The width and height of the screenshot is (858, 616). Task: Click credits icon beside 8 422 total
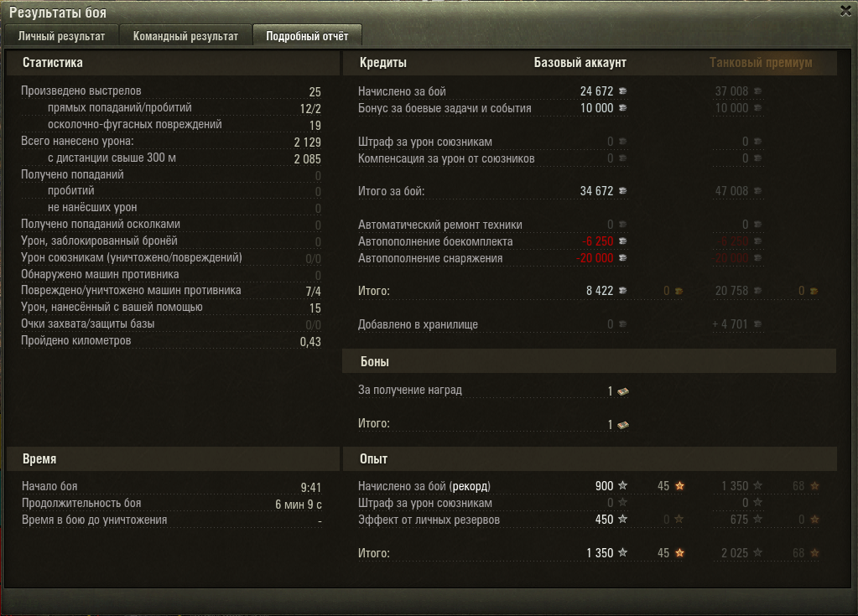pyautogui.click(x=622, y=291)
